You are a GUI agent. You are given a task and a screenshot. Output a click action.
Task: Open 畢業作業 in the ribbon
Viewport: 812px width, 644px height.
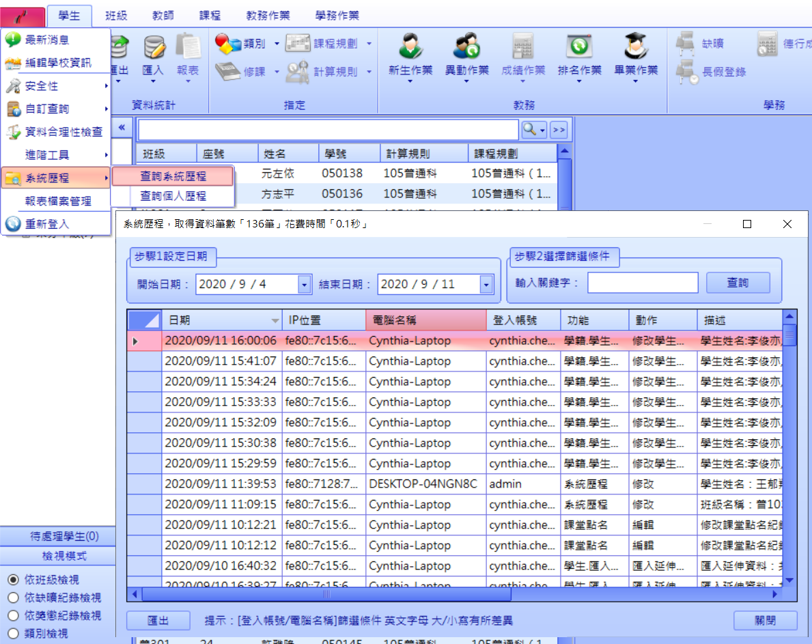(x=636, y=57)
